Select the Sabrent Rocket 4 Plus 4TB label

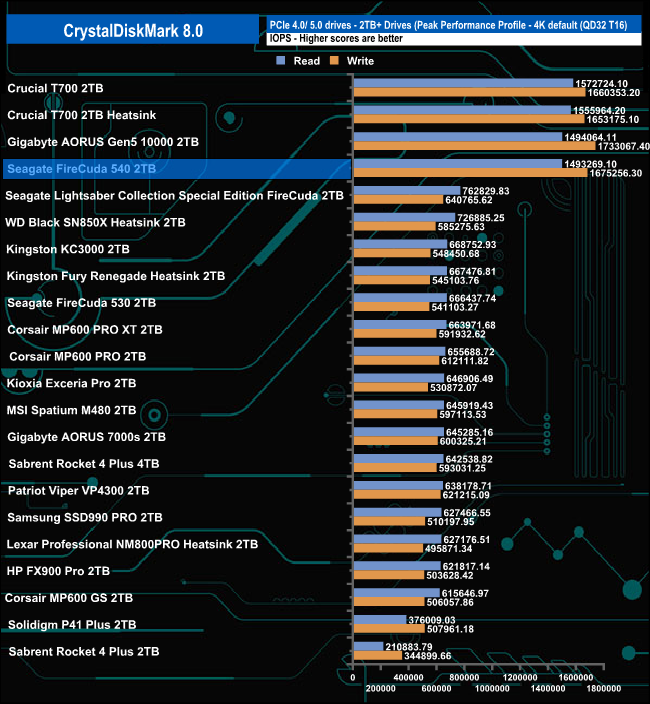pos(84,464)
